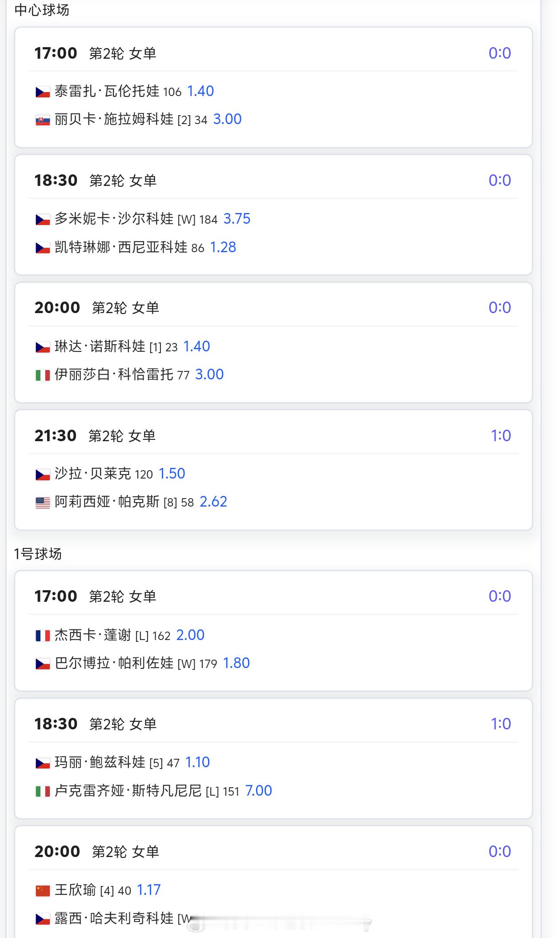
Task: Click Czech flag beside 多米妮卡·沙尔科娃
Action: [x=43, y=220]
